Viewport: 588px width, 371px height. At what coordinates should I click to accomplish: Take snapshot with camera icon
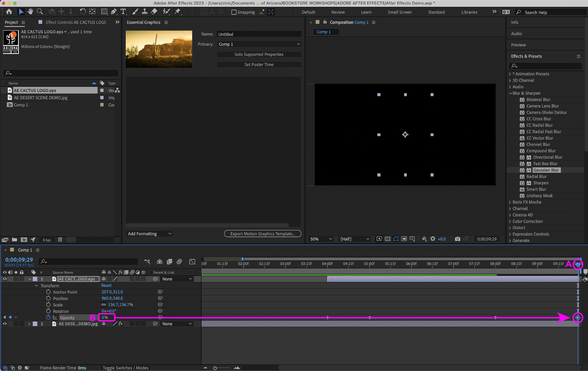click(x=458, y=239)
